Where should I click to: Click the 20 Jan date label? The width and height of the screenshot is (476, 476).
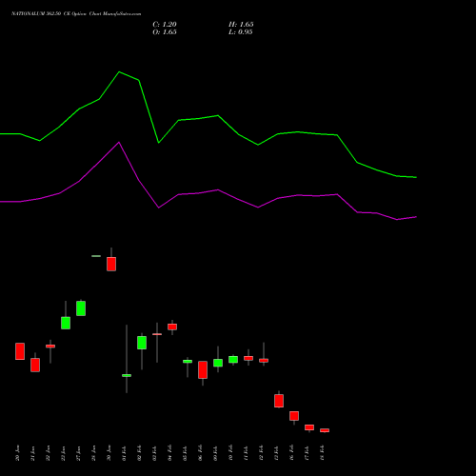point(17,453)
